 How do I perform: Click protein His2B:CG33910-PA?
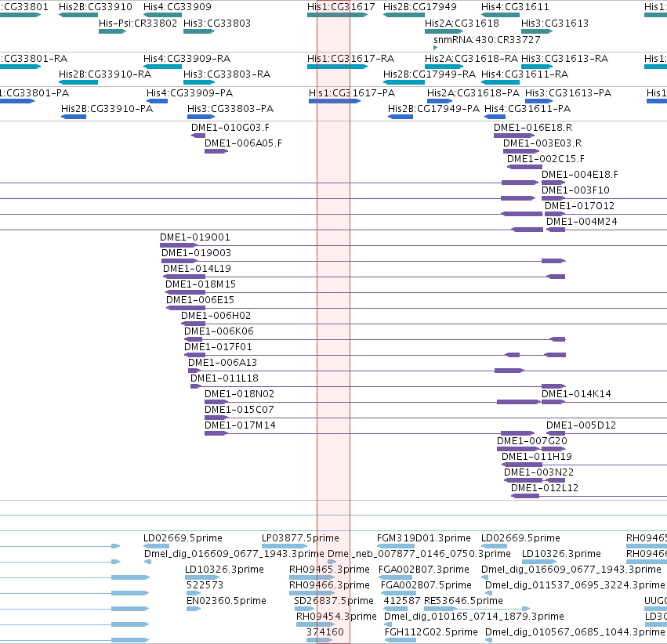[74, 117]
